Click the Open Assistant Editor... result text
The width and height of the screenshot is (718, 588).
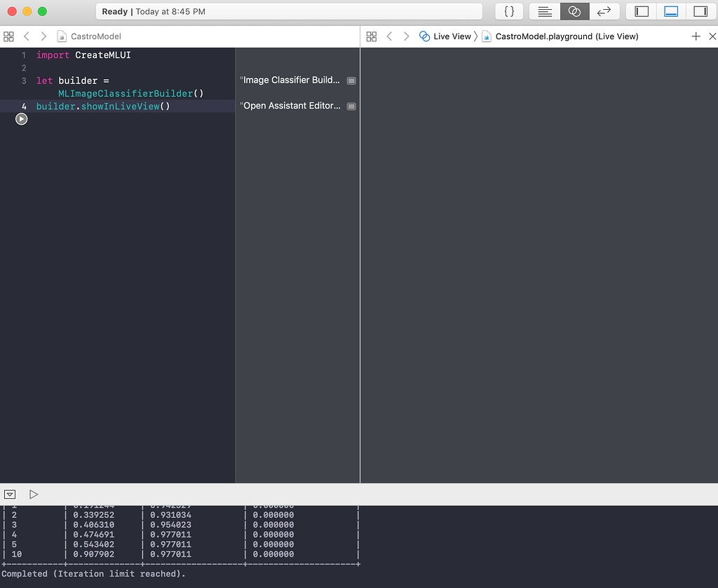coord(290,106)
